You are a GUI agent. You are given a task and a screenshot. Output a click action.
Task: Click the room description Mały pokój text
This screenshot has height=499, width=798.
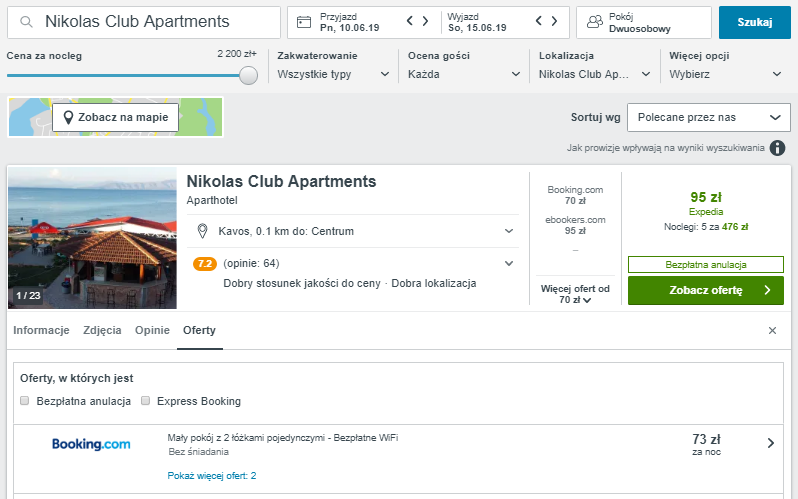coord(282,438)
